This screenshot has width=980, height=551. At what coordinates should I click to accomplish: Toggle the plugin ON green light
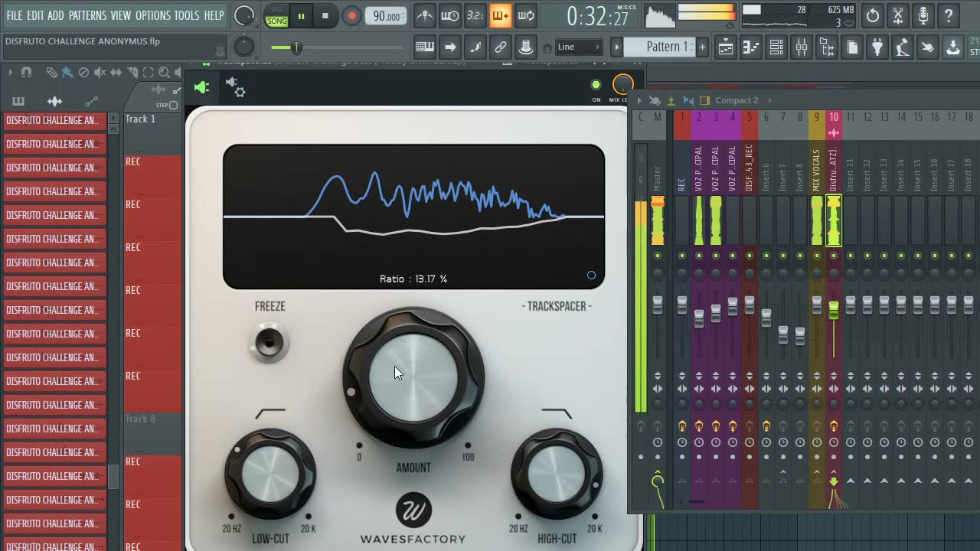coord(596,85)
